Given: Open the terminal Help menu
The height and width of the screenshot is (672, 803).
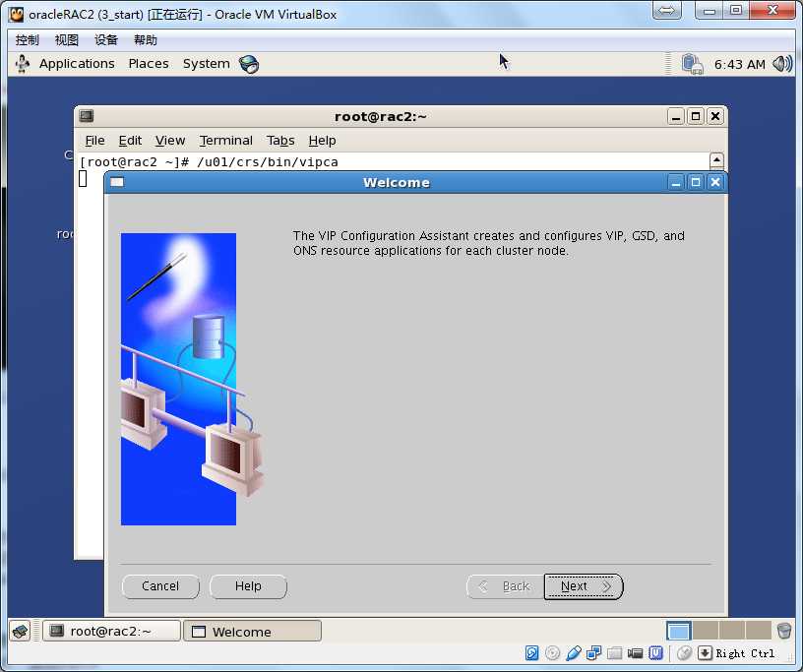Looking at the screenshot, I should [x=322, y=141].
